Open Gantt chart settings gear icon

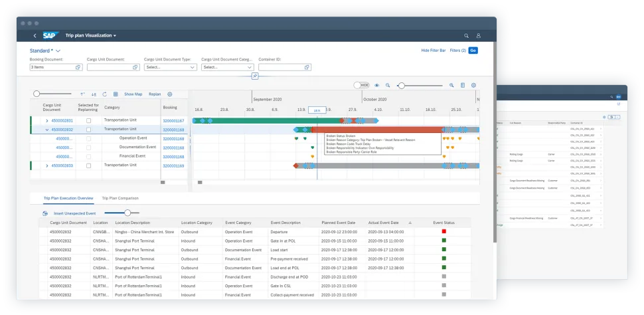pyautogui.click(x=473, y=85)
